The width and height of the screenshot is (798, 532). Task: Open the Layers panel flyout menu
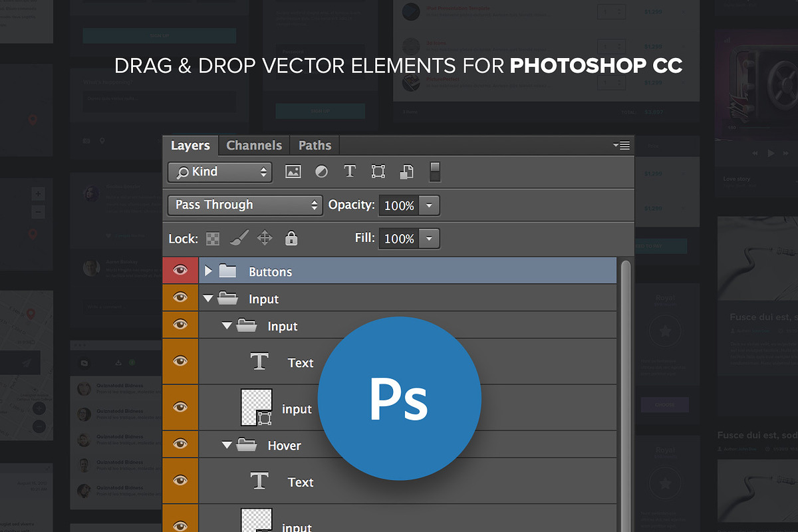[x=621, y=146]
